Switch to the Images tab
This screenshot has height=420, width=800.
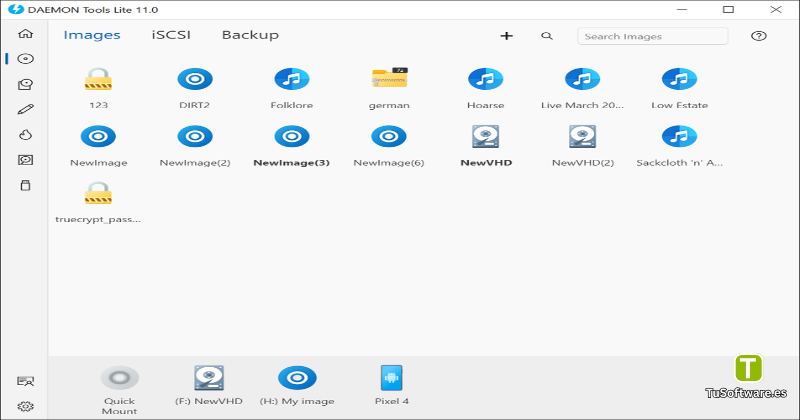pos(92,35)
